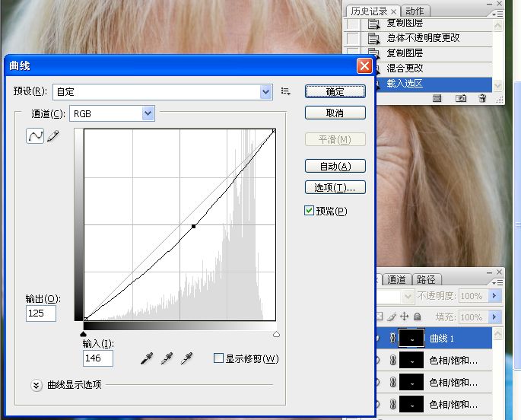Switch to the 历史记录 history tab
The image size is (521, 420).
point(369,11)
